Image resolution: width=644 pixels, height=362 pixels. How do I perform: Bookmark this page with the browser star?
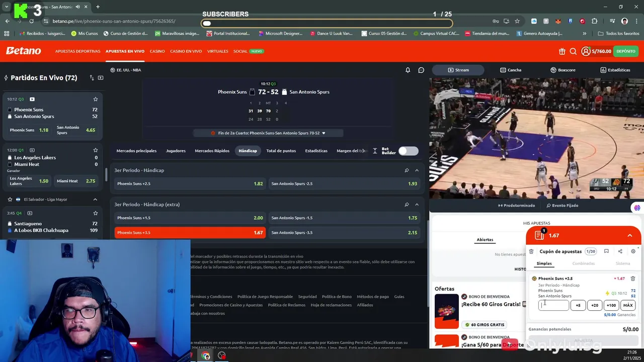coord(517,21)
